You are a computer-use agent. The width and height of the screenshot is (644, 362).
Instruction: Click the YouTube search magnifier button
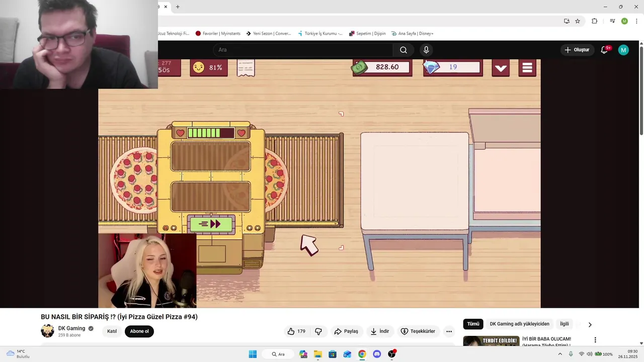pos(404,50)
